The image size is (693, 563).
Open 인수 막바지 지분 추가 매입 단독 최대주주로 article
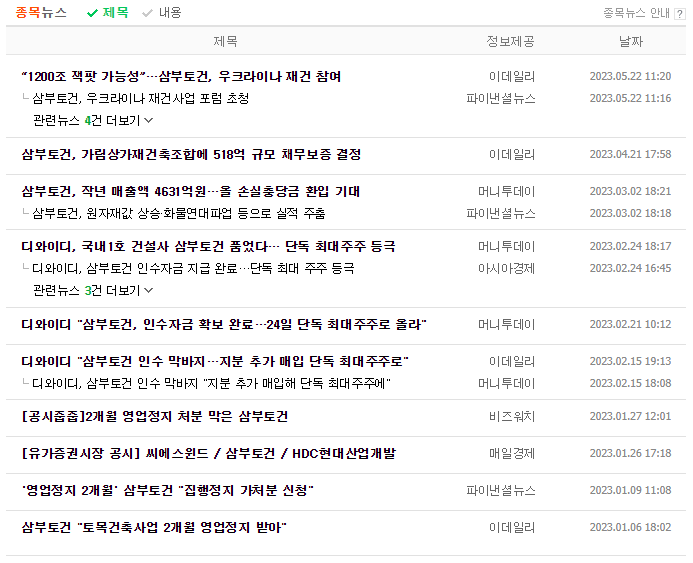pos(215,361)
